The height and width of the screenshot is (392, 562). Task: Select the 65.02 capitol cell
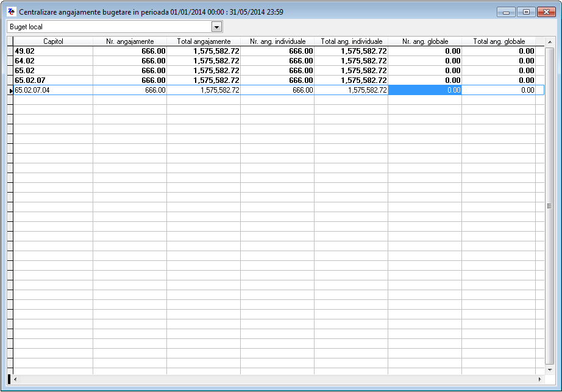tap(53, 70)
